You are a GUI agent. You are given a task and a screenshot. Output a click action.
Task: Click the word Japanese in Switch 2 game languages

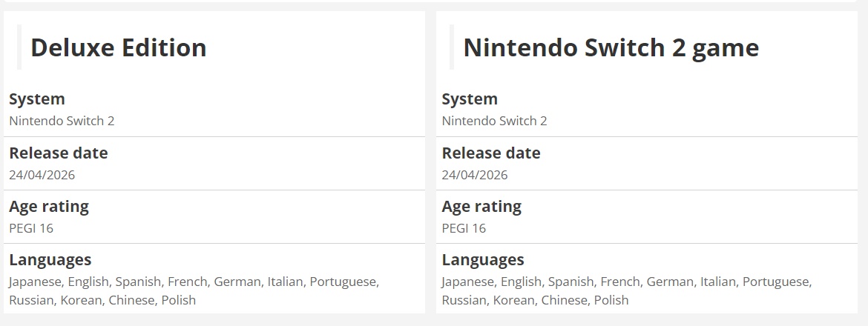point(469,282)
